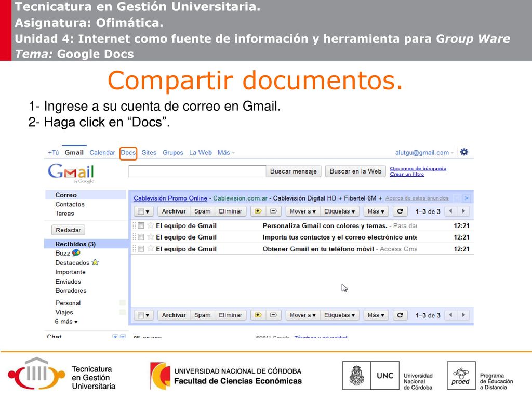
Task: Open Sites in top navigation
Action: (x=149, y=153)
